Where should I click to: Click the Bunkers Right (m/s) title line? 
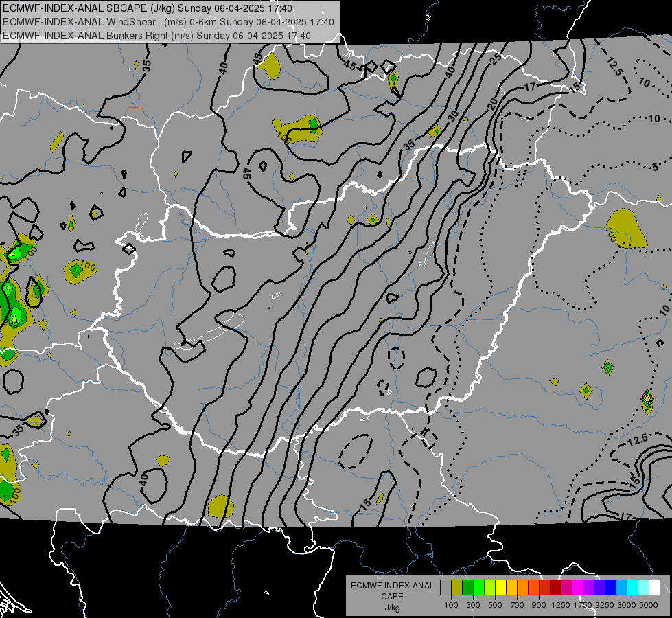[x=157, y=36]
